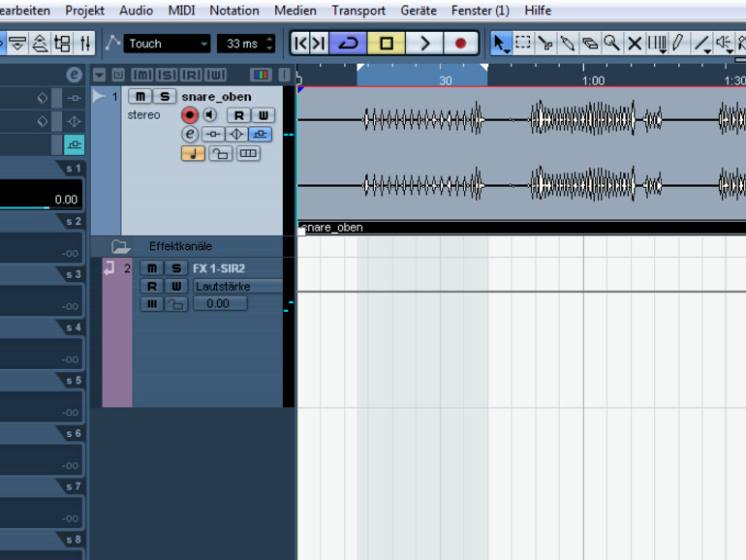Open the Fenster (1) menu
The height and width of the screenshot is (560, 746).
coord(480,11)
